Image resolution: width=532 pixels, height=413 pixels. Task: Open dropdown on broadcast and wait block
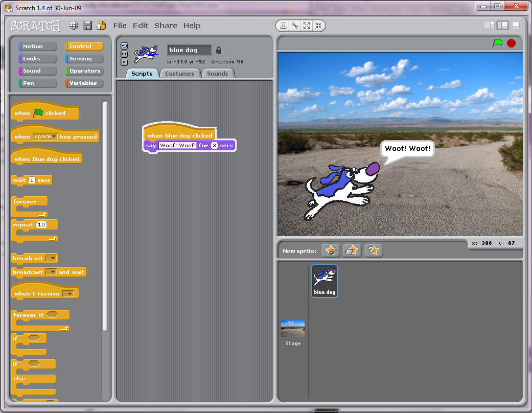tap(51, 272)
